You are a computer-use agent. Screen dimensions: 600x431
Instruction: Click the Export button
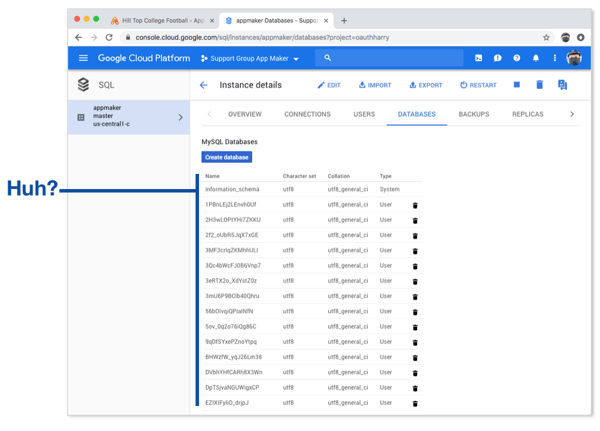(x=426, y=85)
